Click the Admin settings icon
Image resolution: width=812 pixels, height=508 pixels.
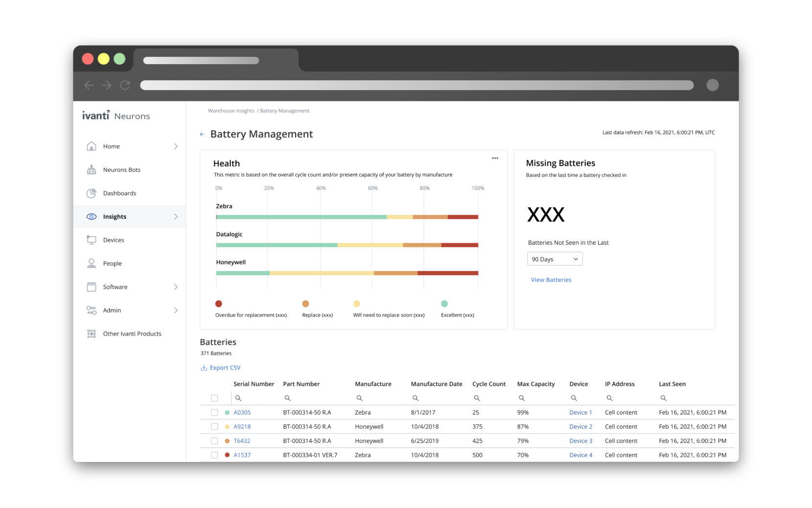pyautogui.click(x=91, y=310)
